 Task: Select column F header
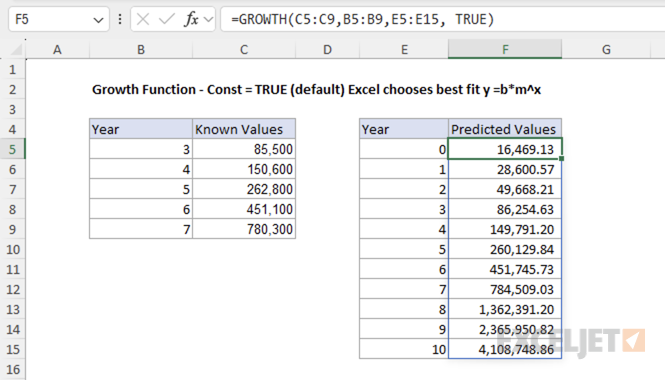[x=505, y=50]
